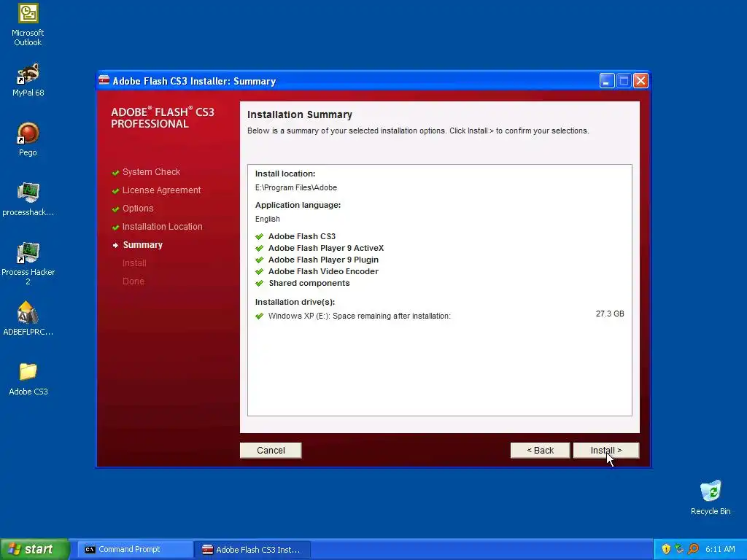Click the check mark beside Flash Player 9 ActiveX
The width and height of the screenshot is (747, 560).
pyautogui.click(x=259, y=248)
